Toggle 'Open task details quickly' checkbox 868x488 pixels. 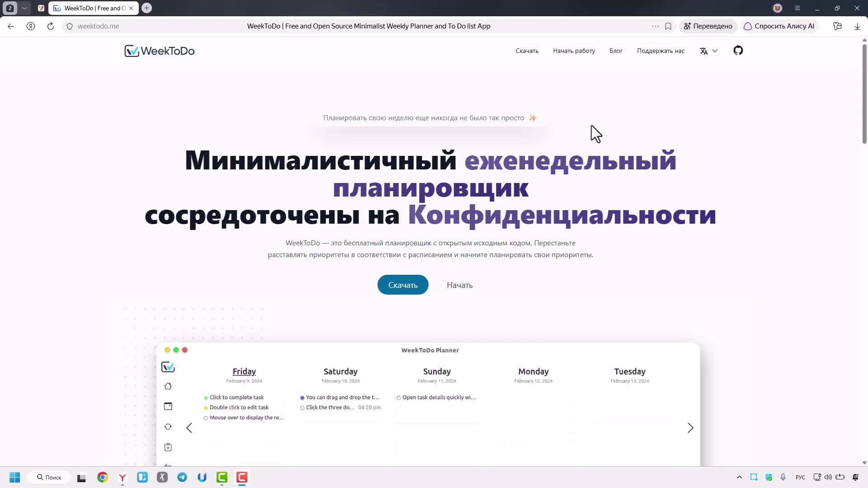coord(399,398)
